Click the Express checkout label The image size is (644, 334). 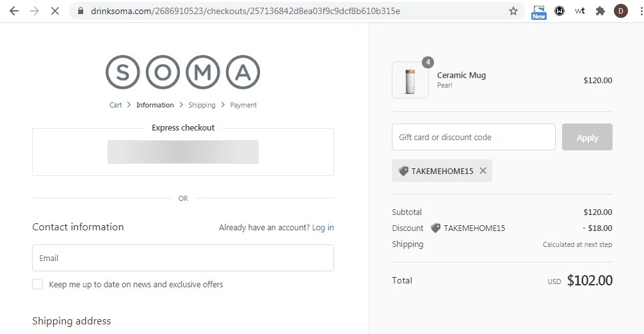click(183, 127)
